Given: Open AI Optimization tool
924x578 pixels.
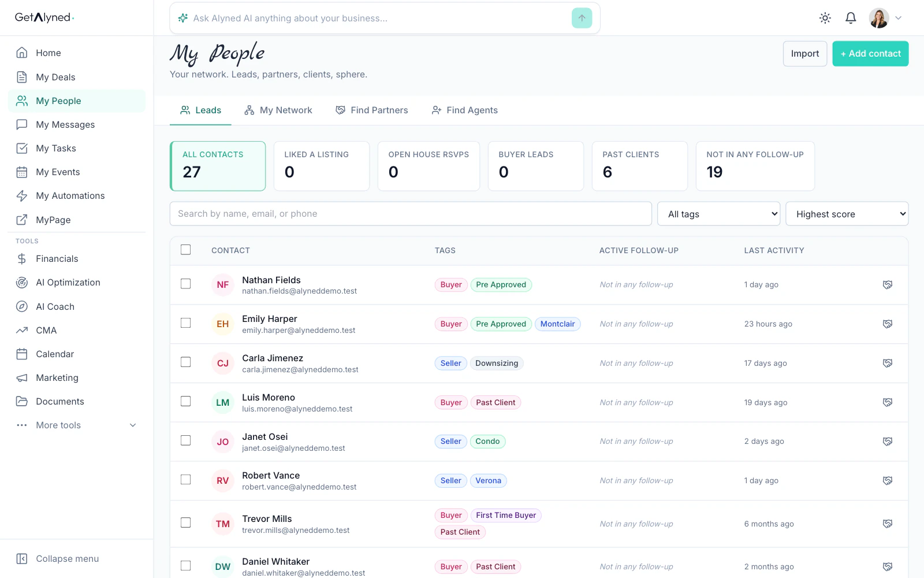Looking at the screenshot, I should [x=77, y=282].
